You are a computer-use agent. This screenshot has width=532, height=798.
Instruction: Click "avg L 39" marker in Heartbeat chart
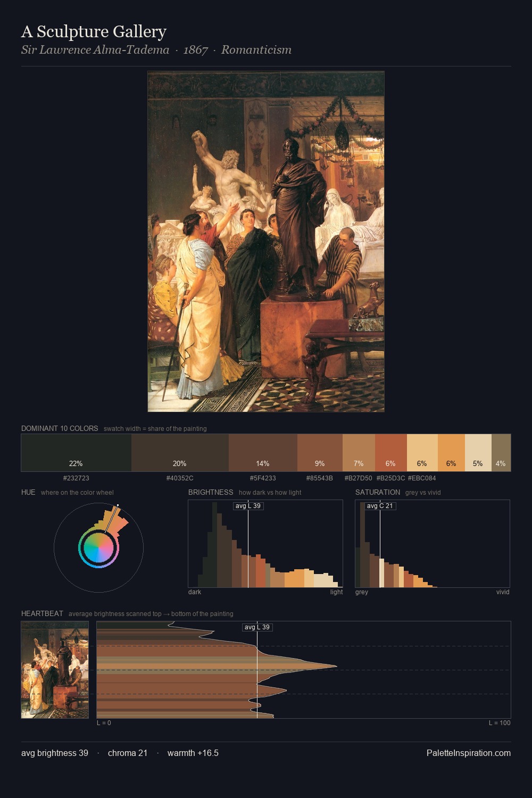click(257, 627)
